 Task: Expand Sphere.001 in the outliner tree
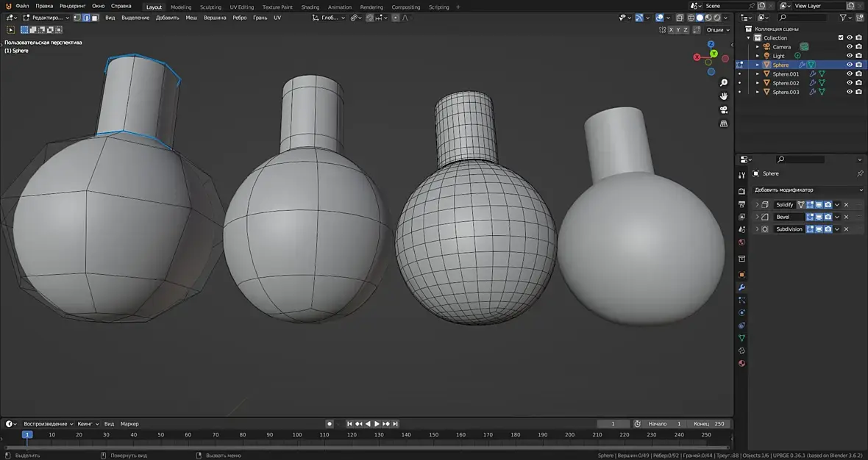click(758, 74)
